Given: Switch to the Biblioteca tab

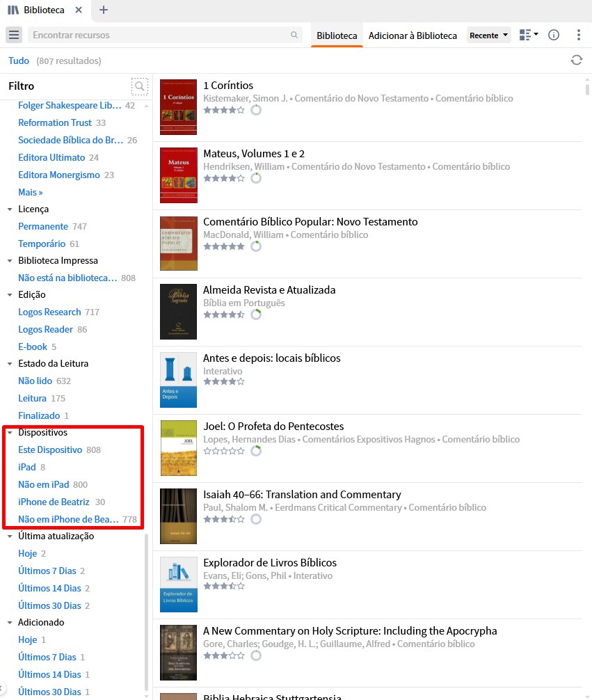Looking at the screenshot, I should (337, 35).
